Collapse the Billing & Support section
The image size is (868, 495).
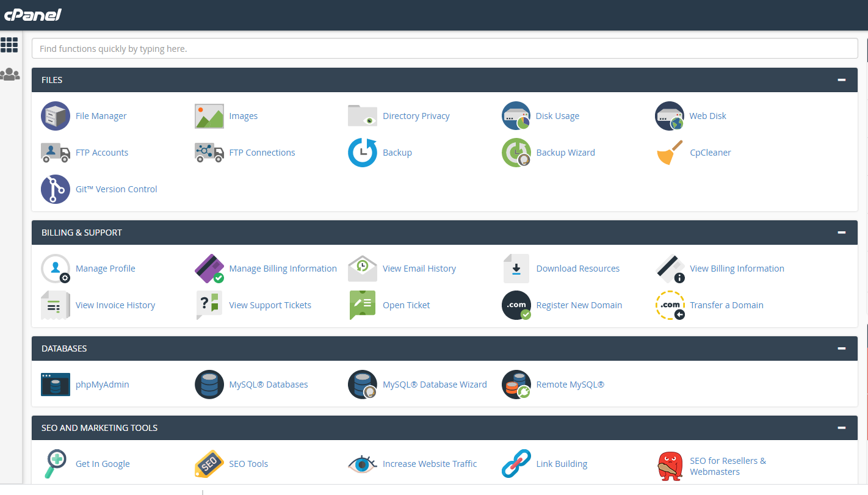[x=842, y=233]
